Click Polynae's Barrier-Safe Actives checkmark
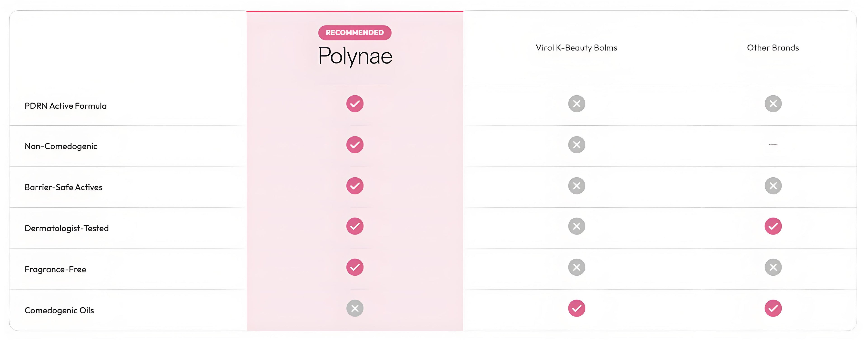 click(355, 186)
